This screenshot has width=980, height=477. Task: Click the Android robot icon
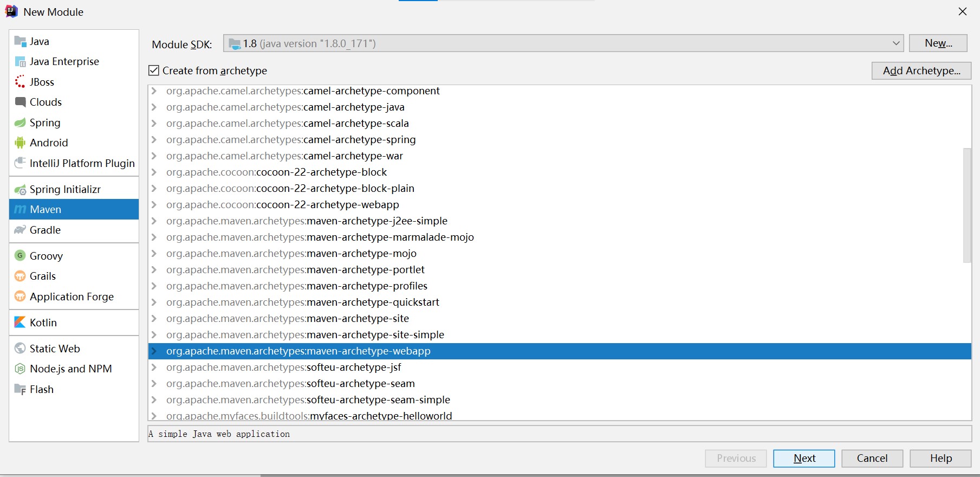20,143
